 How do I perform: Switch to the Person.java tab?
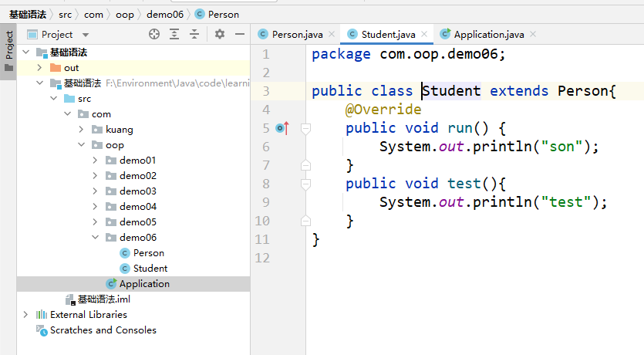pos(297,35)
